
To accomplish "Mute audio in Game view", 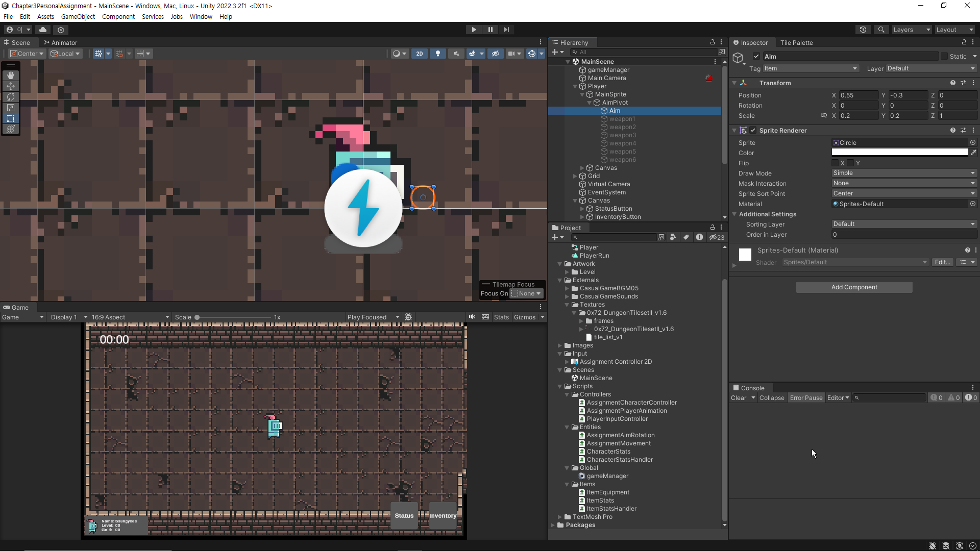I will [472, 317].
